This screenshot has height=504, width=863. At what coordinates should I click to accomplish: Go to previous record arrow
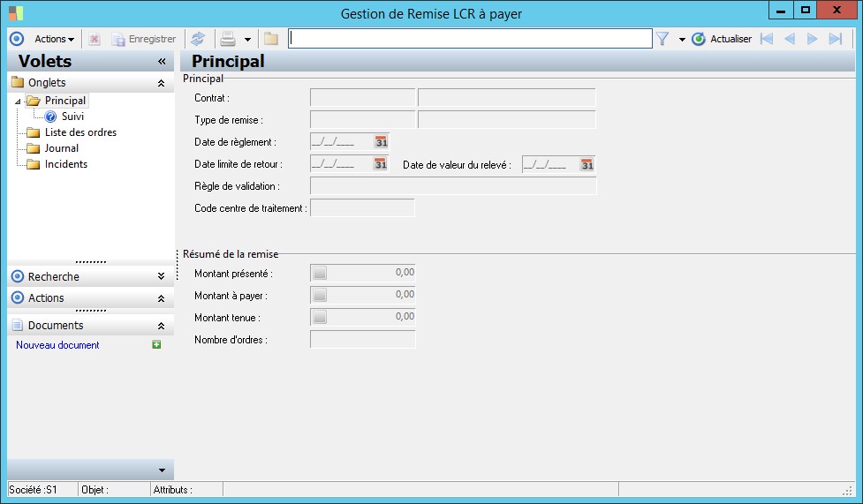click(790, 39)
